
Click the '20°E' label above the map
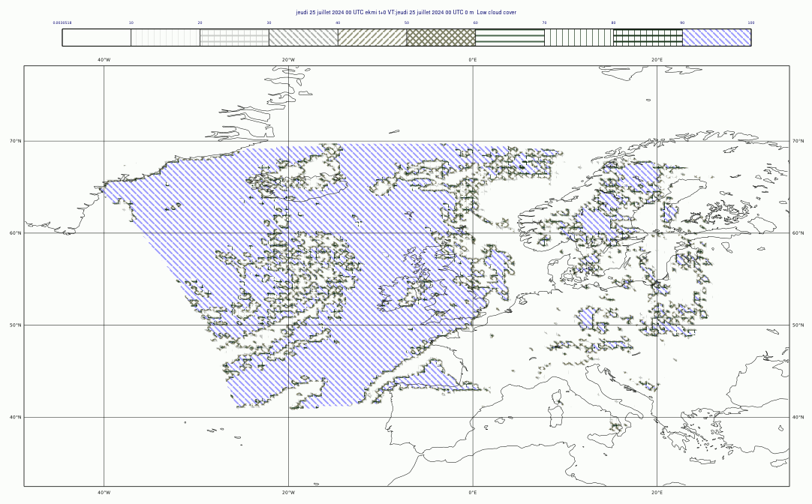[x=657, y=59]
